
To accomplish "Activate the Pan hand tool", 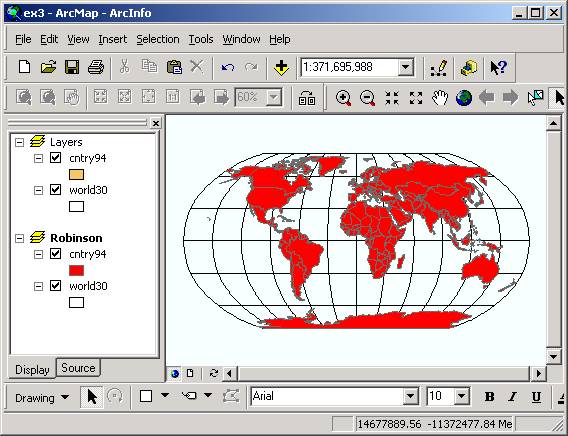I will [440, 98].
